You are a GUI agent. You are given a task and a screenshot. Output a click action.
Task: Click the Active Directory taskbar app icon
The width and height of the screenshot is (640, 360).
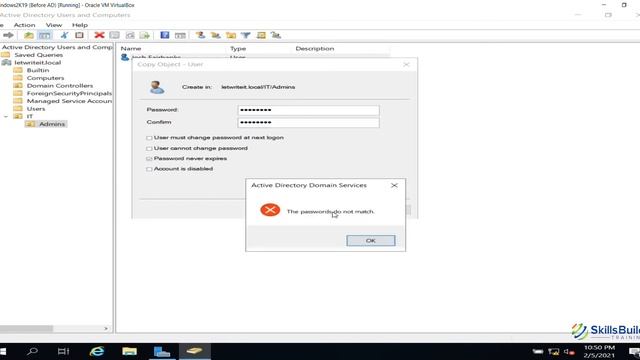click(x=194, y=351)
